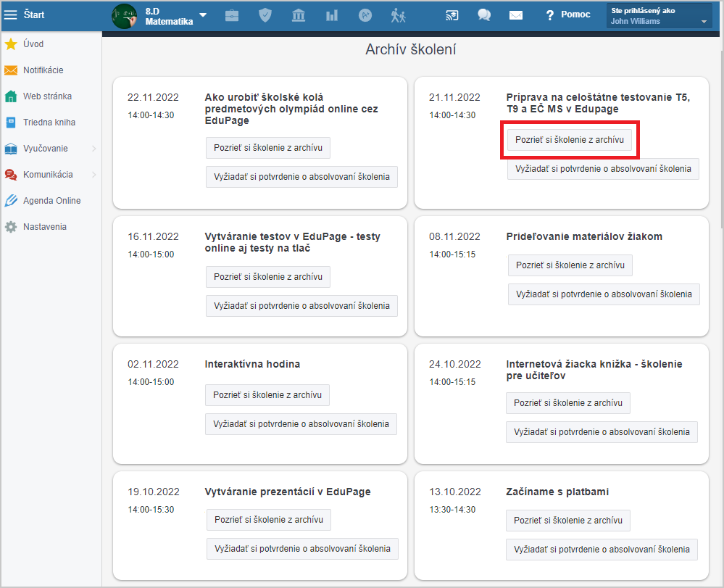Click the gear Nastavenia icon

pos(11,227)
